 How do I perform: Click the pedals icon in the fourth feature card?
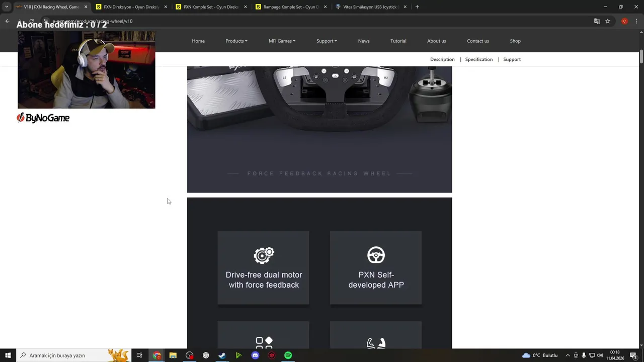376,343
